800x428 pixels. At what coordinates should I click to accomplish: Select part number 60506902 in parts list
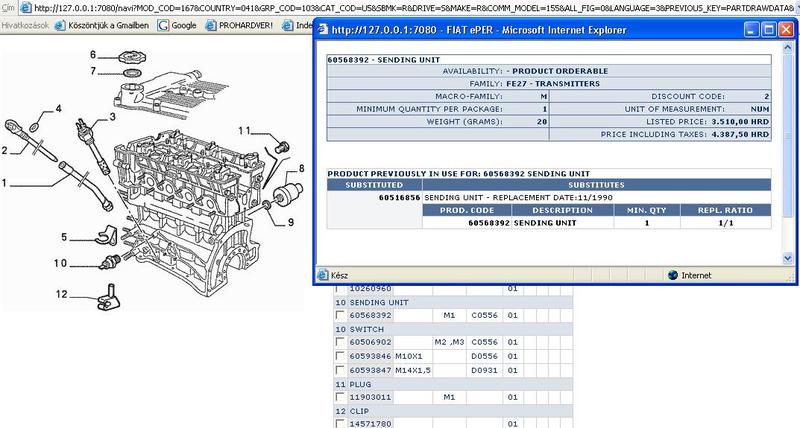click(370, 342)
